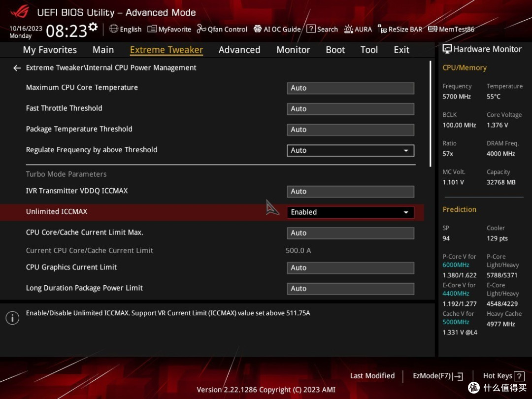
Task: Click Package Temperature Threshold label
Action: pos(79,129)
